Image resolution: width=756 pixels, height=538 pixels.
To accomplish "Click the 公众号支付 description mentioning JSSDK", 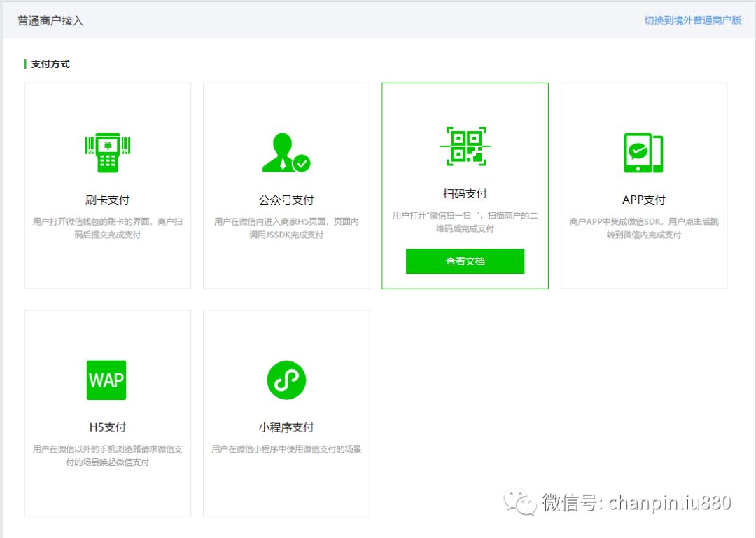I will pyautogui.click(x=286, y=228).
